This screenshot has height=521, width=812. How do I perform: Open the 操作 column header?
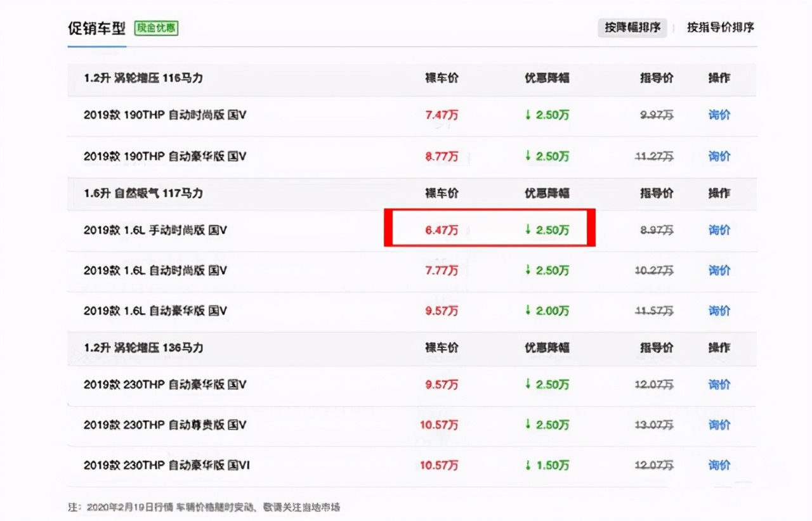tap(720, 78)
